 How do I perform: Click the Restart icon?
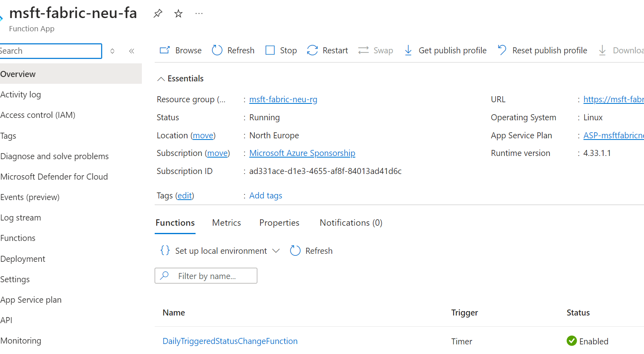point(312,50)
